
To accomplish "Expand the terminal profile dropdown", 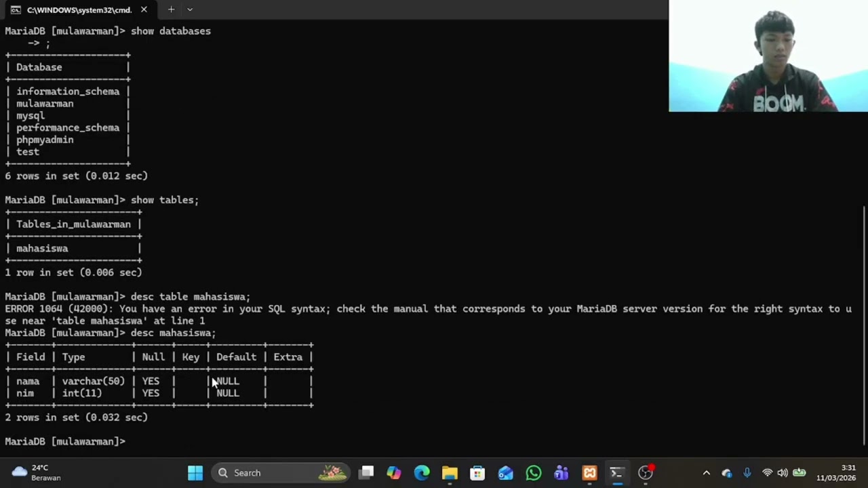I will click(x=190, y=9).
